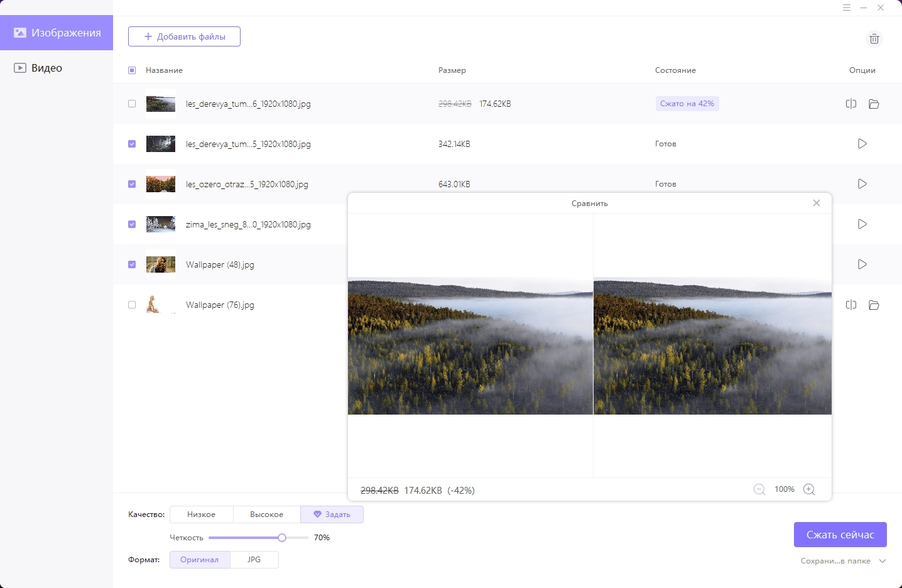
Task: Uncheck the box for les_derevya_tum...5_1920x1080.jpg
Action: (x=132, y=144)
